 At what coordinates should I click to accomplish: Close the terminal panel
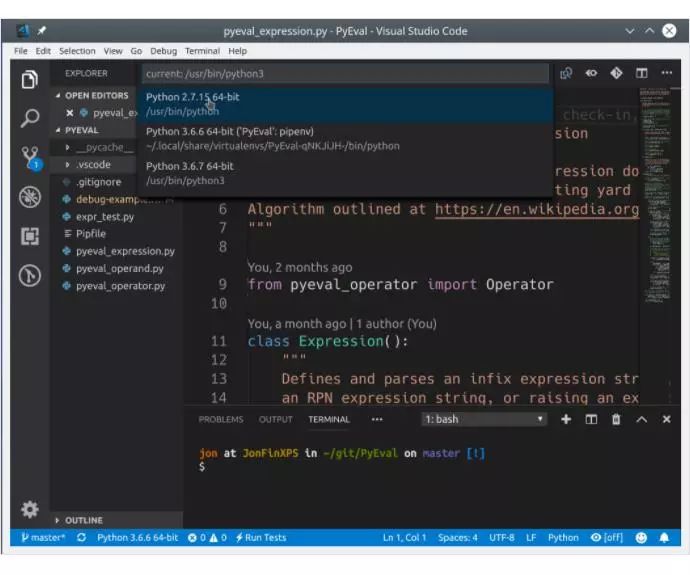pos(666,419)
